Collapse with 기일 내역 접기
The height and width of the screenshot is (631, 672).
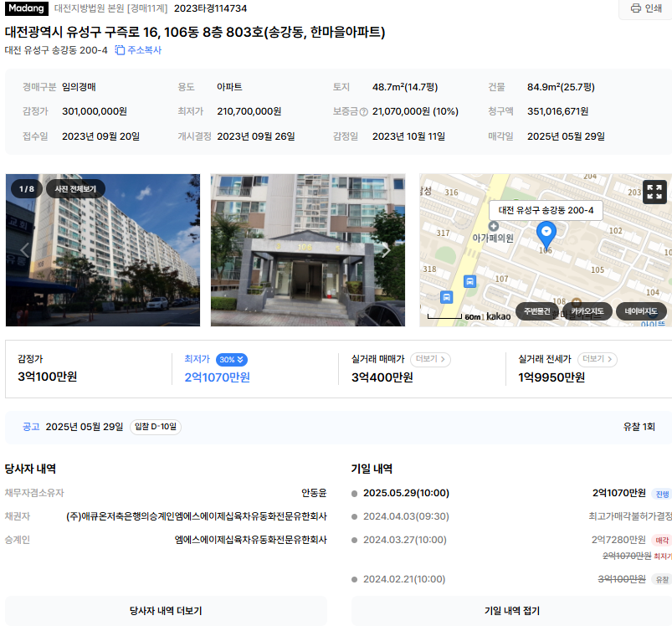click(x=511, y=610)
